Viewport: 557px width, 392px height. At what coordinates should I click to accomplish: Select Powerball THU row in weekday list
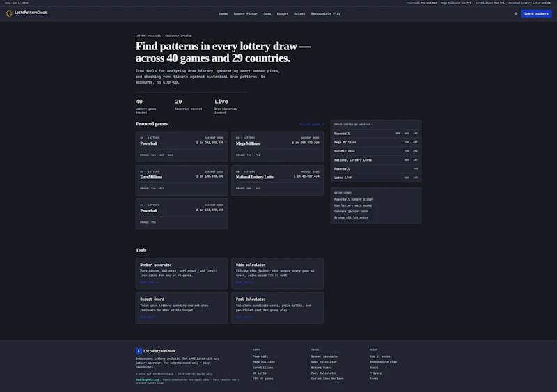pyautogui.click(x=376, y=168)
